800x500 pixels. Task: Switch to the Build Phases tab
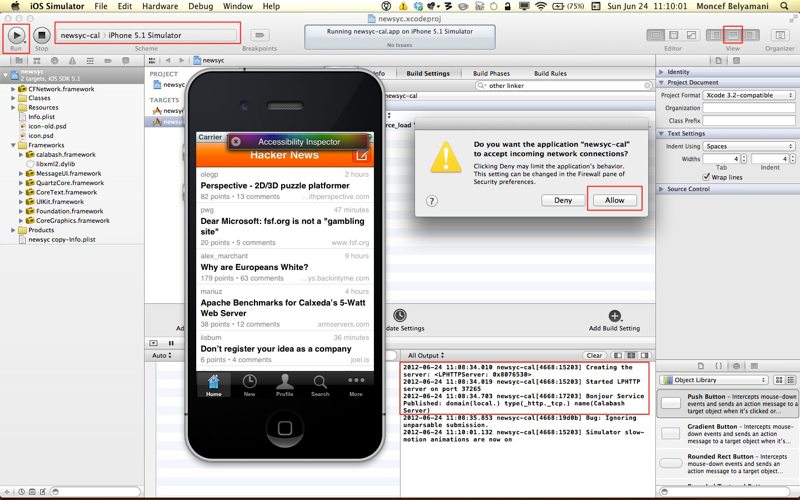[x=492, y=73]
